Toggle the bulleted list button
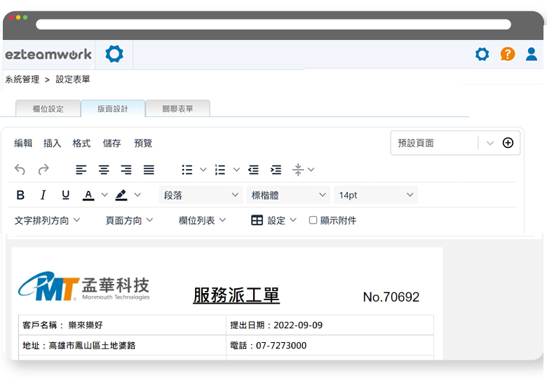547x392 pixels. coord(187,170)
